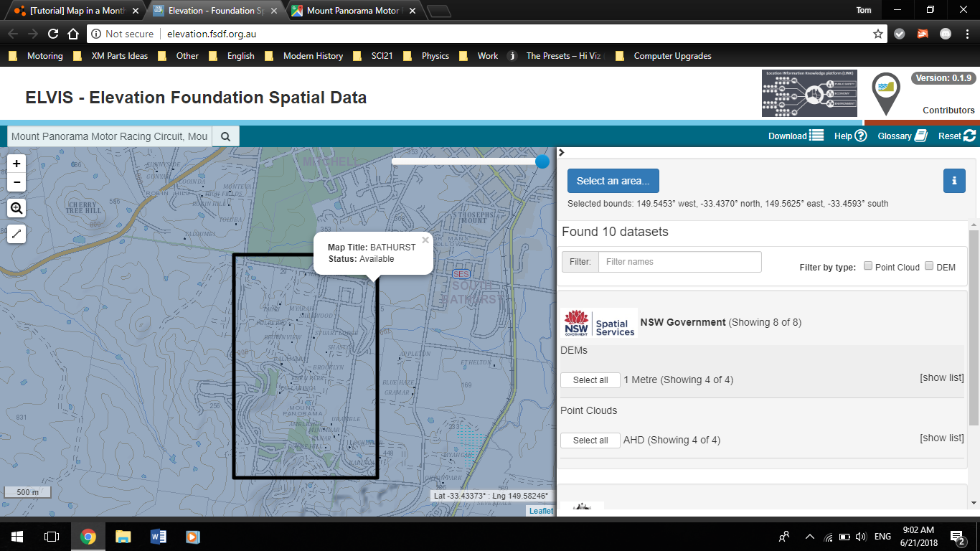Open the XM Parts Ideas bookmark folder
The image size is (980, 551).
(111, 56)
